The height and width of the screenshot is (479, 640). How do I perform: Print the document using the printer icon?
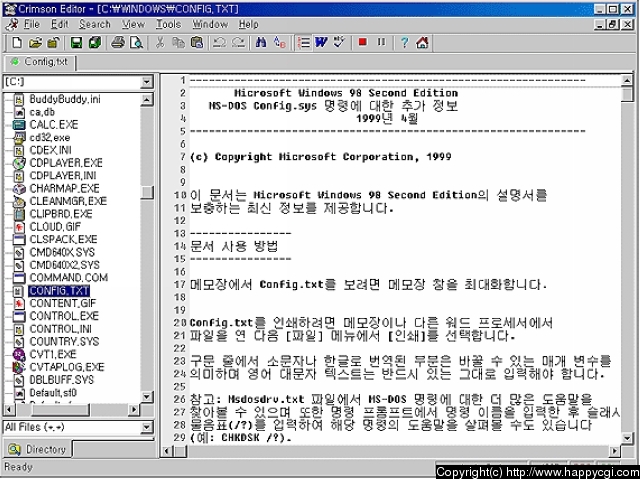118,42
